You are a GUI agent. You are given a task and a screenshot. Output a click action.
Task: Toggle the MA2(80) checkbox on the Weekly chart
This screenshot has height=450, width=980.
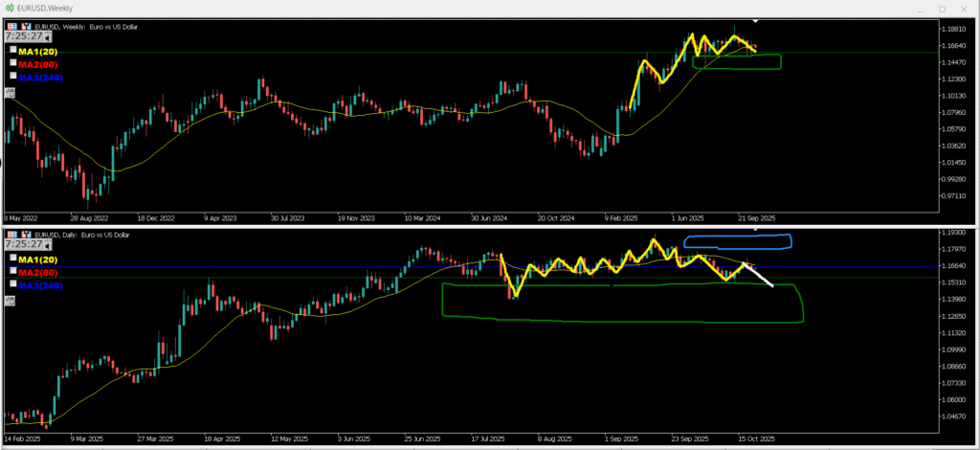pyautogui.click(x=13, y=62)
